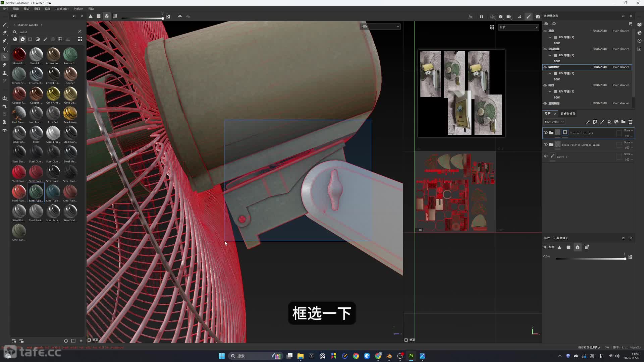Open the JavaScript menu

click(62, 9)
